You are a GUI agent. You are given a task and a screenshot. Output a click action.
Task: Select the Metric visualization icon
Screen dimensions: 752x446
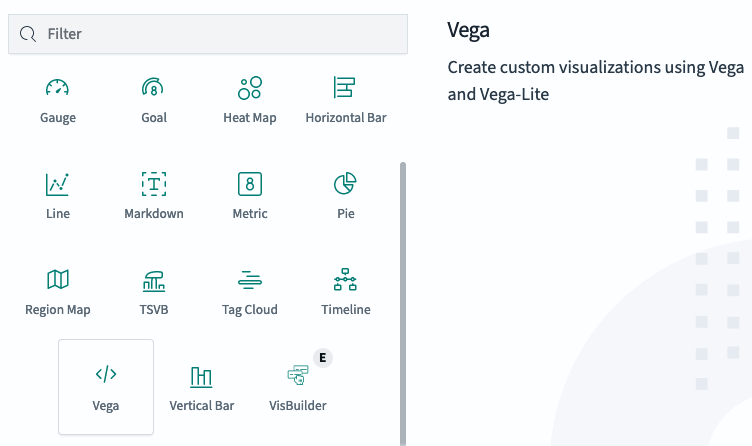(x=250, y=184)
